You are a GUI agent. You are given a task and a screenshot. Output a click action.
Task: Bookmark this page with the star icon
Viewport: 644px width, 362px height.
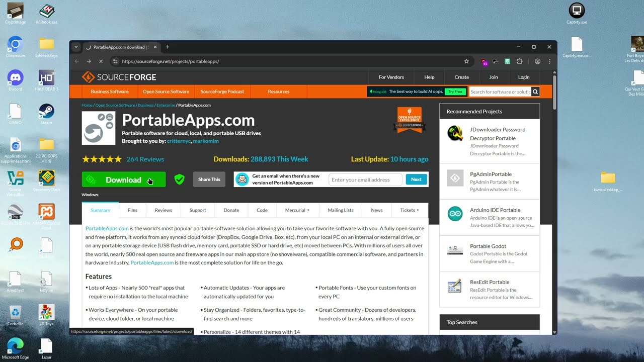pos(466,61)
